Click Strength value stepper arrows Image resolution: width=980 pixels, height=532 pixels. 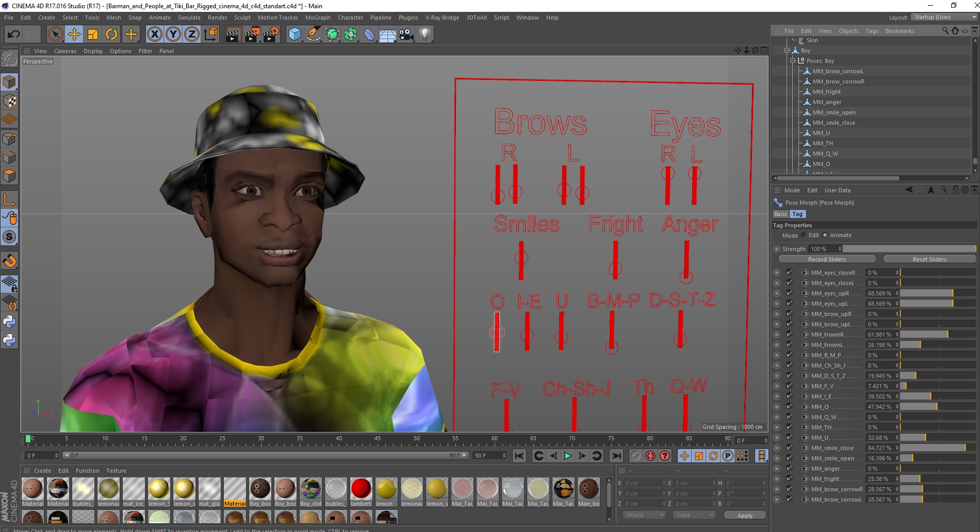pos(840,249)
